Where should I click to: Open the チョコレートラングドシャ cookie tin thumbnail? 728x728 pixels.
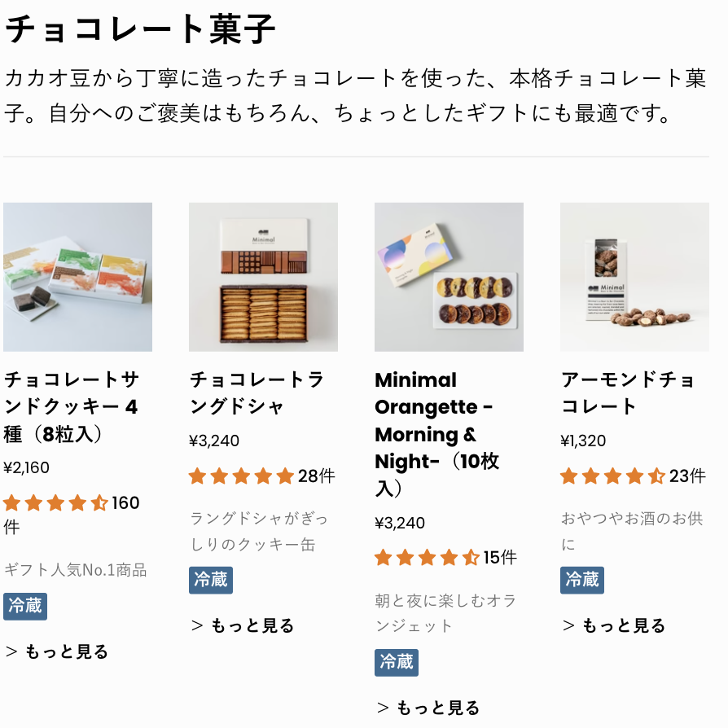263,277
